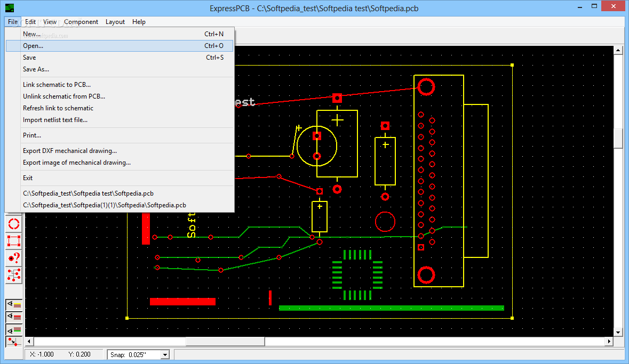Click the large bottom mounting hole pad
The image size is (629, 364).
[426, 275]
